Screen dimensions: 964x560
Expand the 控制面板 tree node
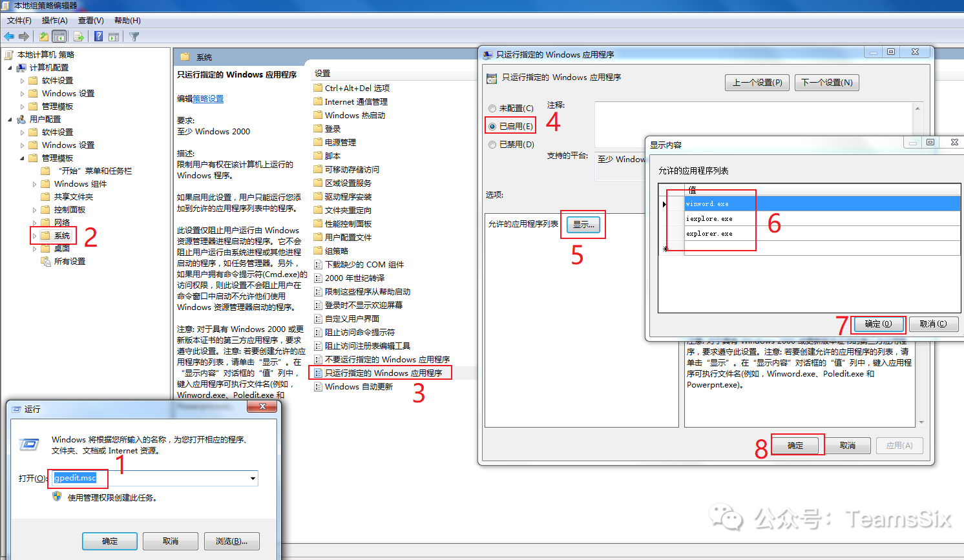coord(34,210)
